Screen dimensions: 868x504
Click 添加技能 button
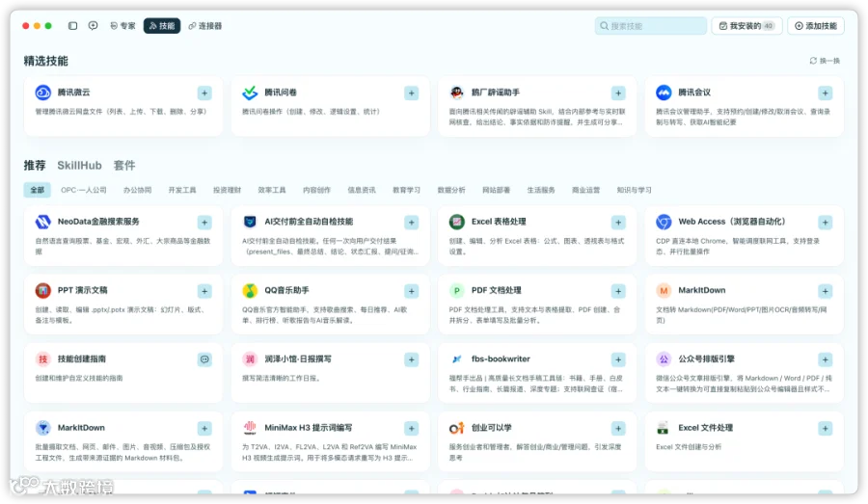pos(815,26)
